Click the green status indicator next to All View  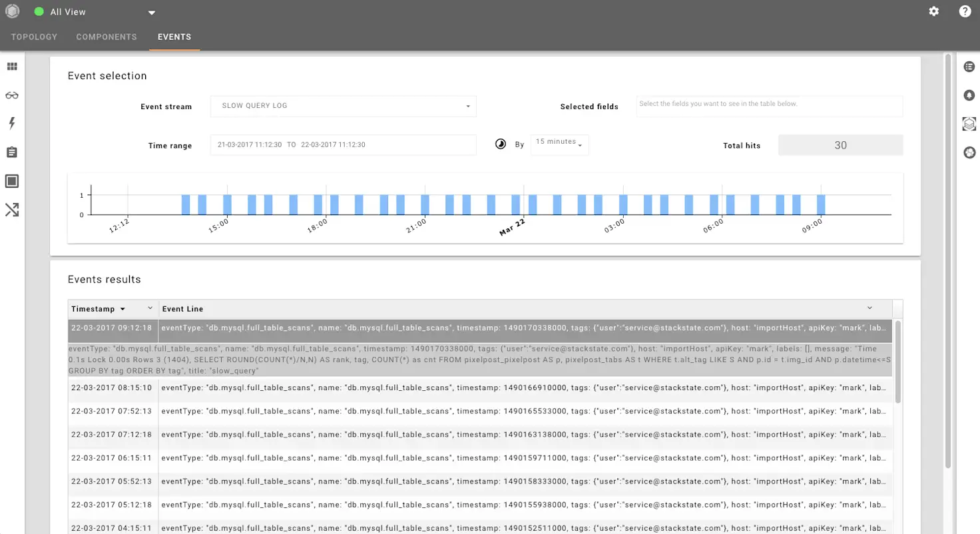pyautogui.click(x=40, y=11)
